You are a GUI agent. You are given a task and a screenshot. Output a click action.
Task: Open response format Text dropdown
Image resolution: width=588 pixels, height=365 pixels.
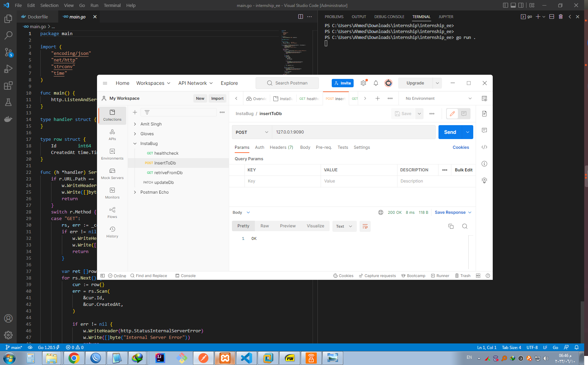click(x=344, y=226)
